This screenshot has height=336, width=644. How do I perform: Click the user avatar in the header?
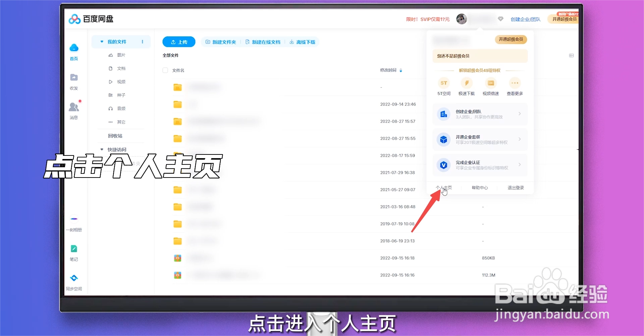pyautogui.click(x=462, y=19)
